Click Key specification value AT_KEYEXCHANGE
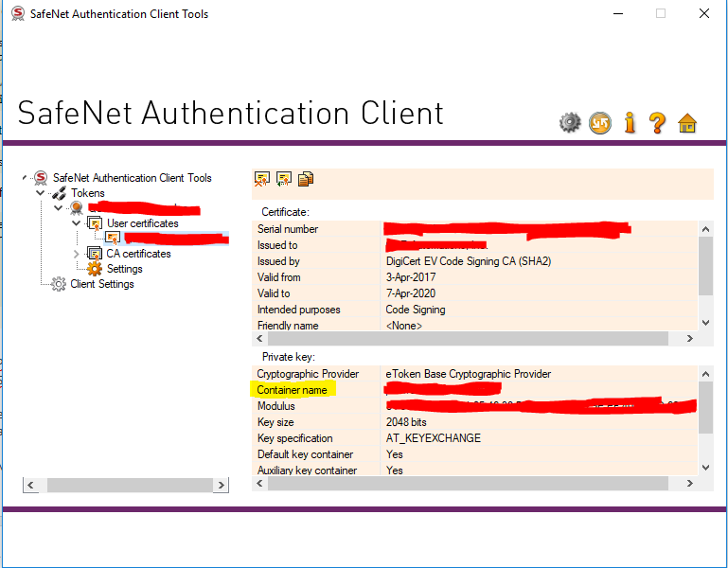 pyautogui.click(x=434, y=438)
